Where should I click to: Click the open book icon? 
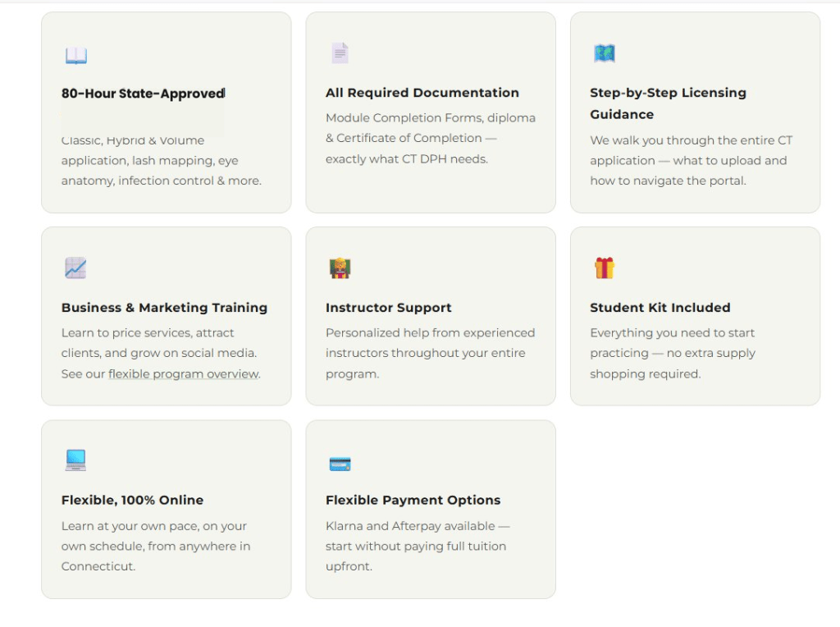[75, 56]
